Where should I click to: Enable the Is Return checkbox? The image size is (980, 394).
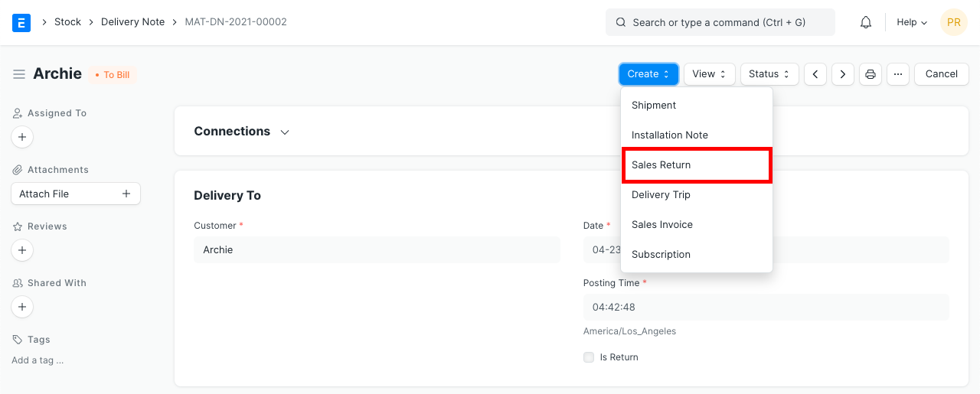tap(589, 357)
